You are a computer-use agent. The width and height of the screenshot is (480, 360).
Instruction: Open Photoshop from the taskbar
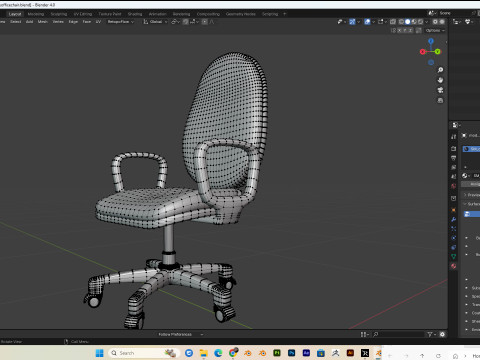click(291, 353)
